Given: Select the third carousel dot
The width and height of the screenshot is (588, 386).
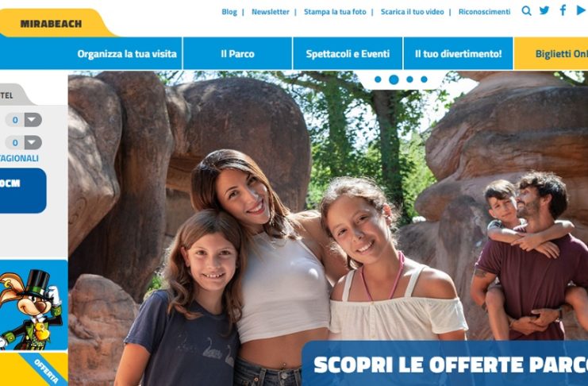Looking at the screenshot, I should tap(410, 79).
